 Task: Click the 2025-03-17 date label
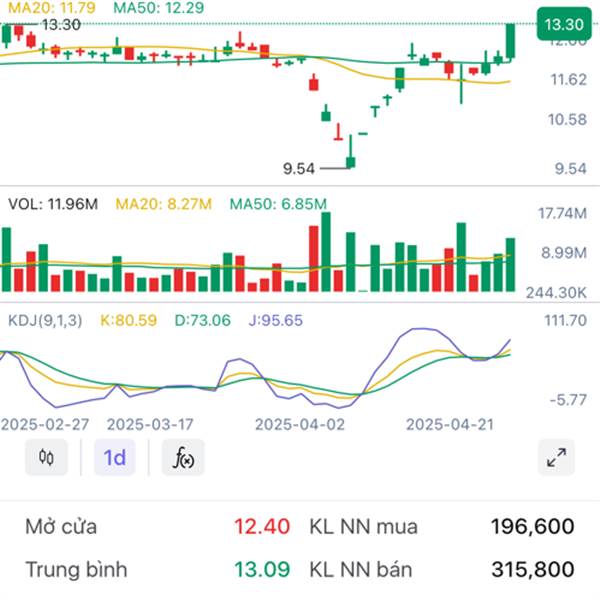coord(150,424)
